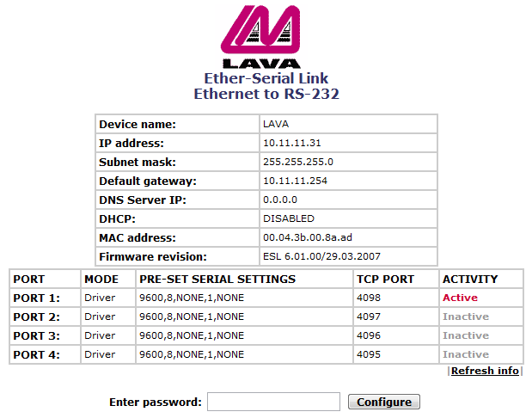Click the Default gateway value 10.11.11.254
Image resolution: width=532 pixels, height=418 pixels.
pyautogui.click(x=295, y=181)
